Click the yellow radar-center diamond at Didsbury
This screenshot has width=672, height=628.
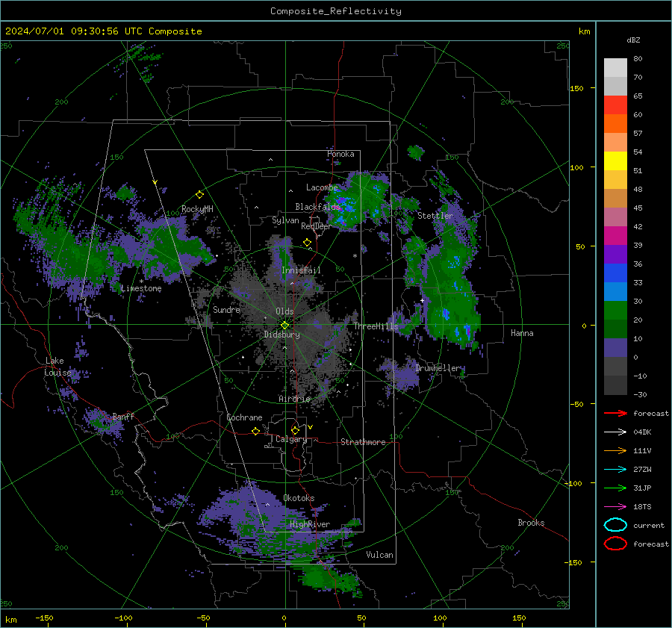[x=284, y=326]
